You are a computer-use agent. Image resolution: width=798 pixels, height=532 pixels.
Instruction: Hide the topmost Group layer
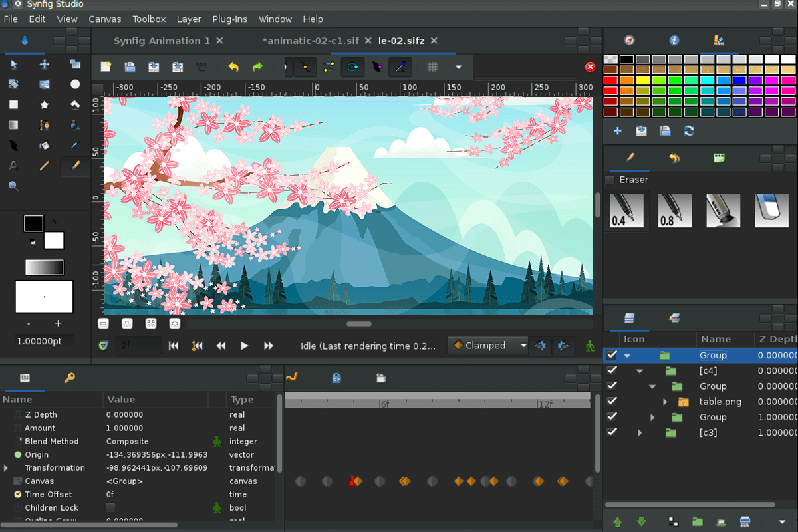(x=611, y=355)
